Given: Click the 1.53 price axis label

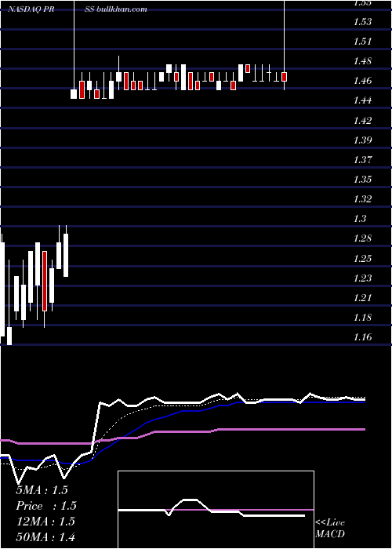Looking at the screenshot, I should 362,22.
